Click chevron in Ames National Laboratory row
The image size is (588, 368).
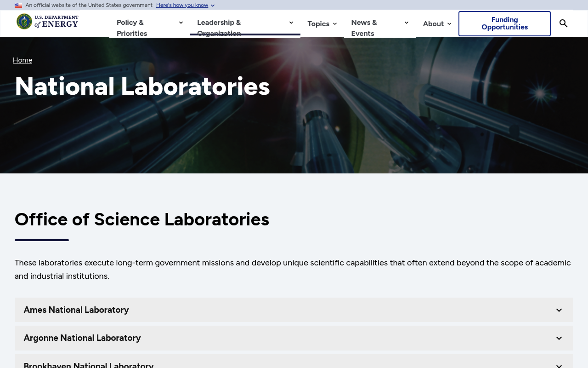559,310
